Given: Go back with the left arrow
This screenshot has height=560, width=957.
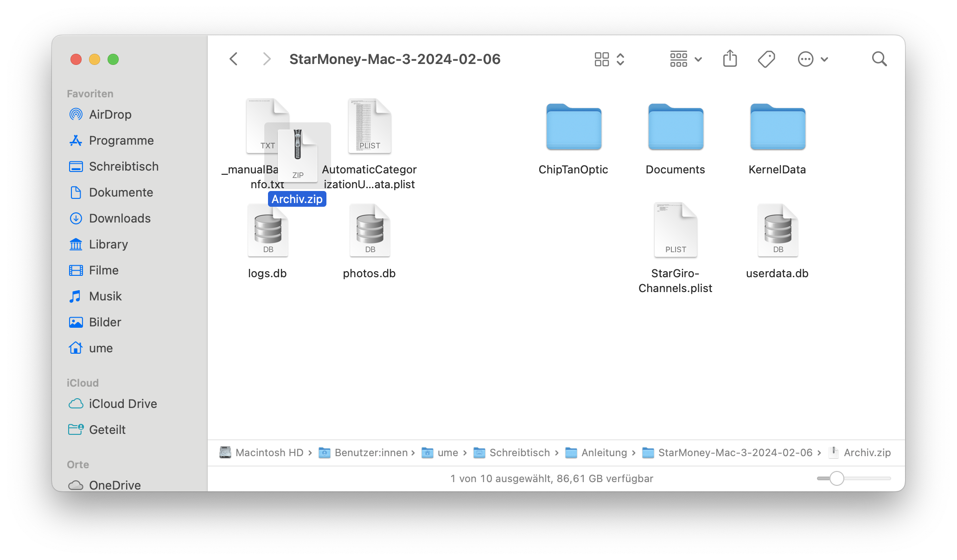Looking at the screenshot, I should (x=234, y=59).
